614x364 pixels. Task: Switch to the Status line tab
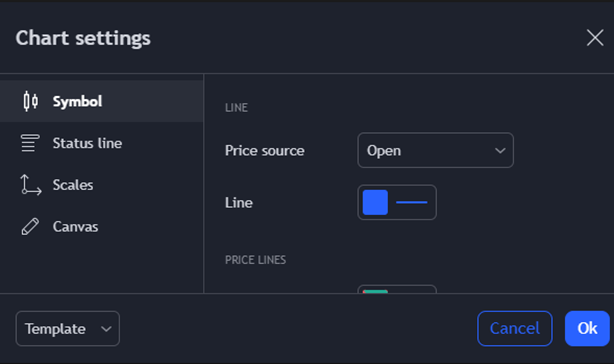click(102, 143)
